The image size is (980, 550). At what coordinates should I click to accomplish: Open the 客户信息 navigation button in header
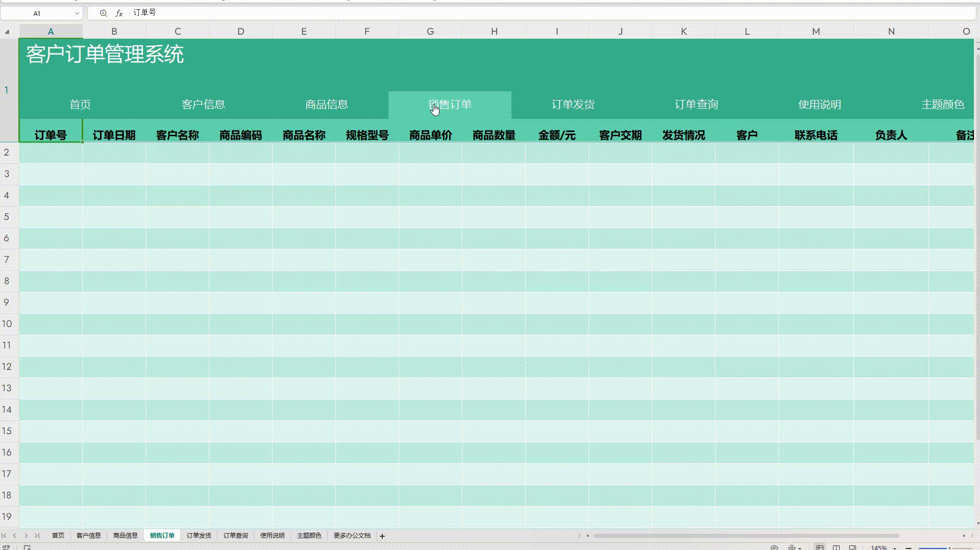(203, 105)
